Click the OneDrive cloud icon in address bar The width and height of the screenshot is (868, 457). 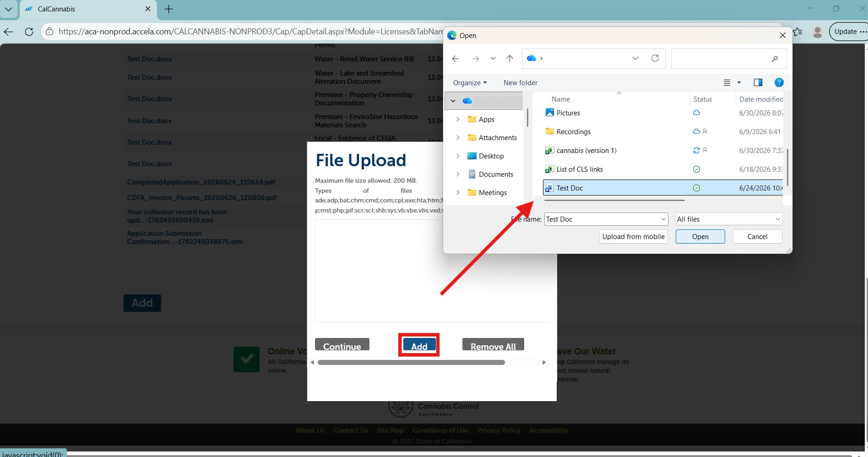click(x=532, y=58)
